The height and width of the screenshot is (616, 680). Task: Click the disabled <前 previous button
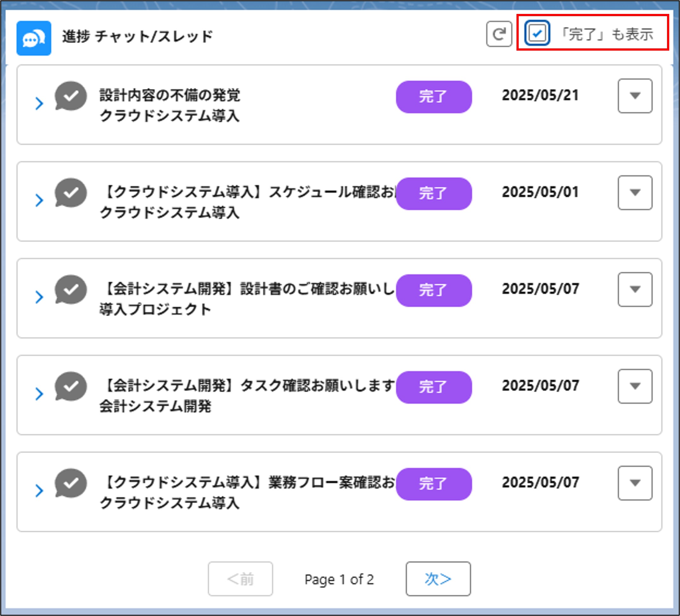240,579
